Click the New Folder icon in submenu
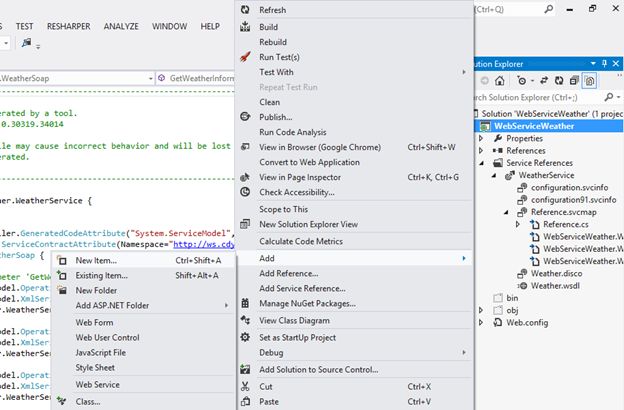The width and height of the screenshot is (624, 410). coord(62,290)
